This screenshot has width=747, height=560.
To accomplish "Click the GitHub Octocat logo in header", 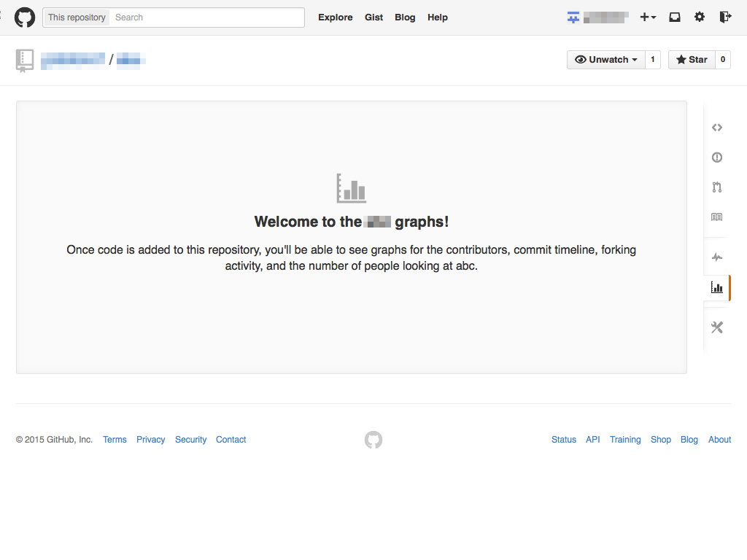I will [25, 17].
